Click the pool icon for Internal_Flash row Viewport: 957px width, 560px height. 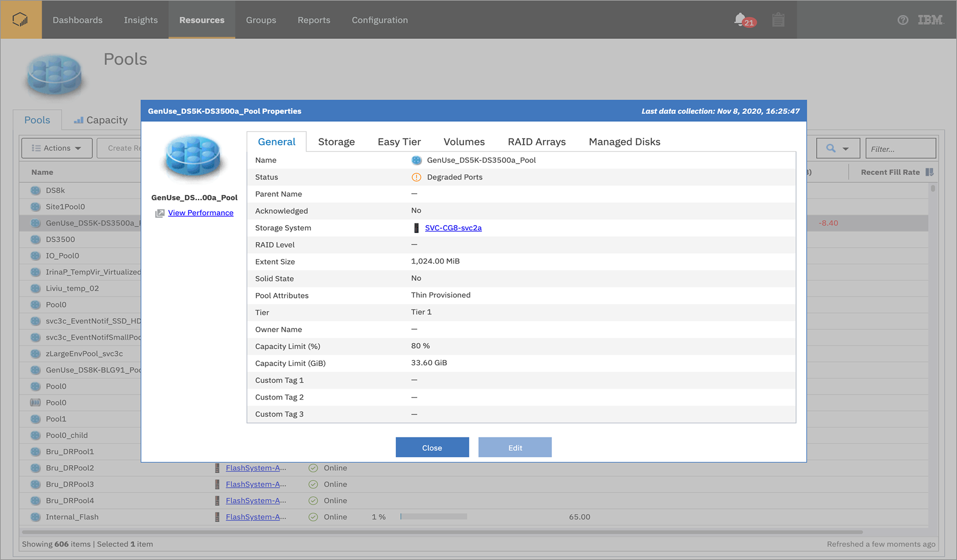click(x=35, y=517)
